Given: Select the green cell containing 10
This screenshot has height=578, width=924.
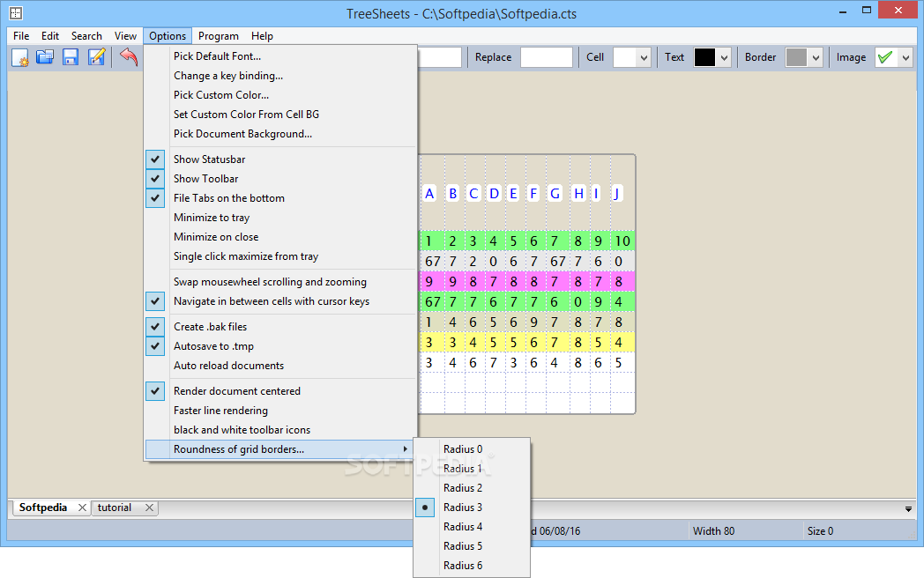Looking at the screenshot, I should click(x=622, y=241).
